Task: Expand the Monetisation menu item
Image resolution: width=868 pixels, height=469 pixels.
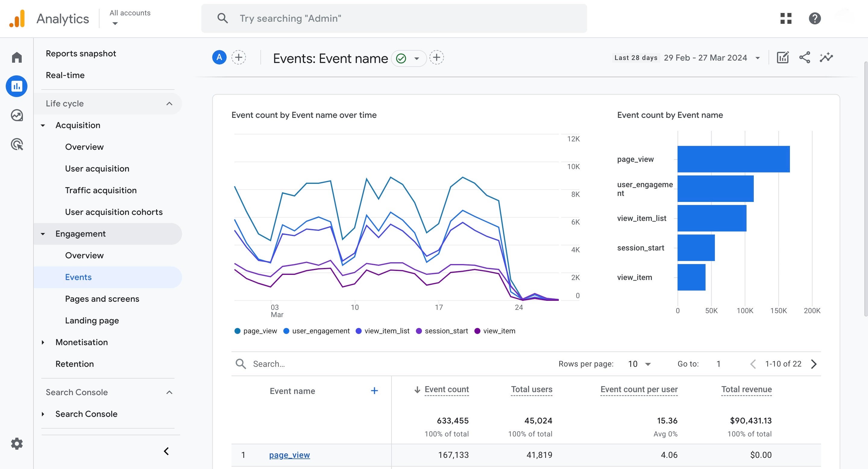Action: [x=82, y=342]
